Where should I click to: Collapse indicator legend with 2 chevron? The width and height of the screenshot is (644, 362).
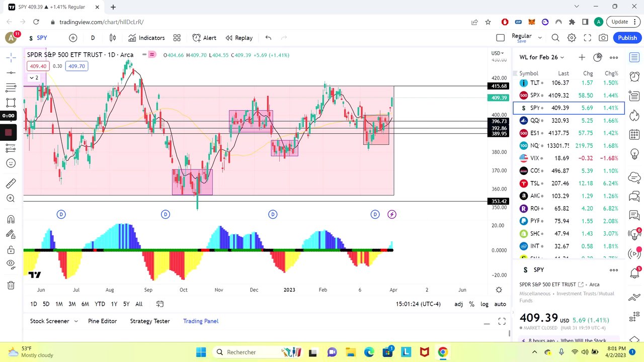tap(34, 78)
